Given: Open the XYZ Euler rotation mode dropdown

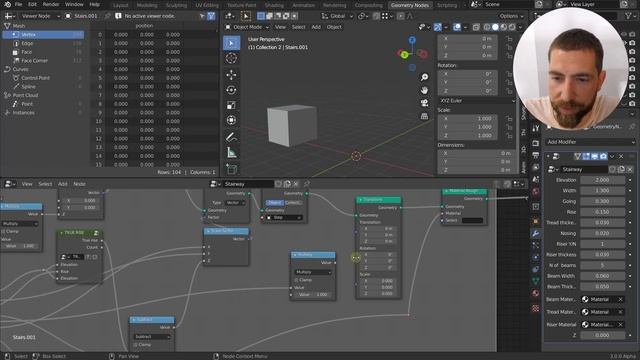Looking at the screenshot, I should click(477, 100).
